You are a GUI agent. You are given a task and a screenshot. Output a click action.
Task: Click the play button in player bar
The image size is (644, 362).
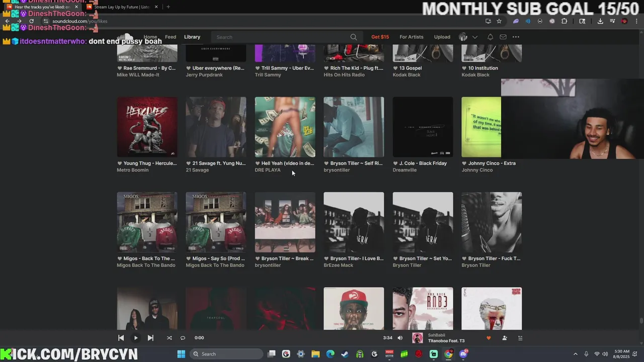[136, 338]
